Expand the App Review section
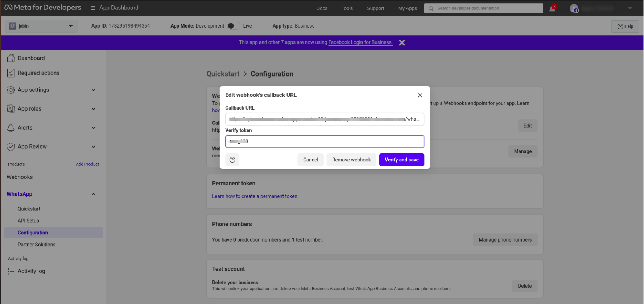 tap(94, 147)
